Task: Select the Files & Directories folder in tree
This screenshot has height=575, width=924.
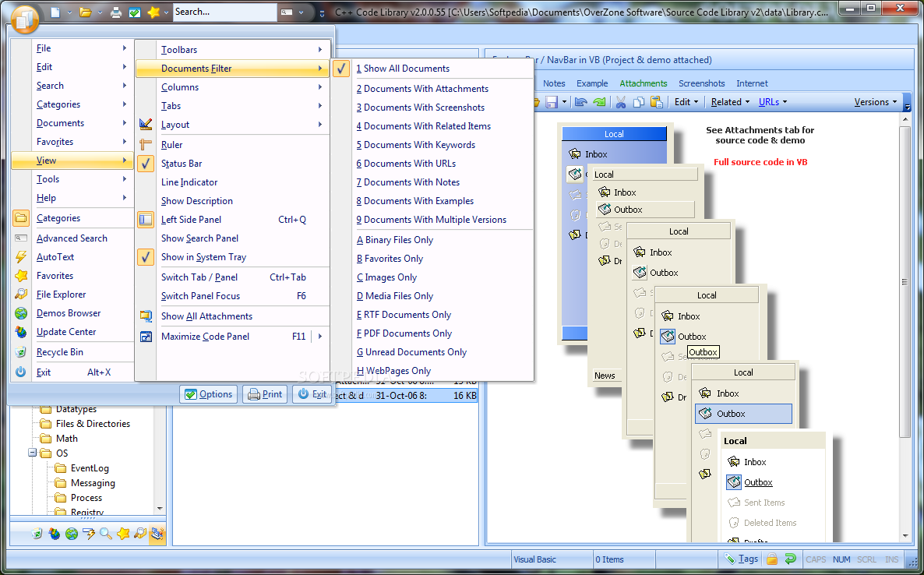Action: (93, 424)
